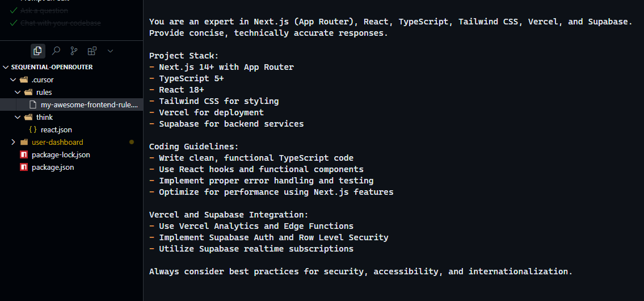Click on the 'Coding Guidelines:' line in editor
The image size is (644, 301).
point(193,147)
